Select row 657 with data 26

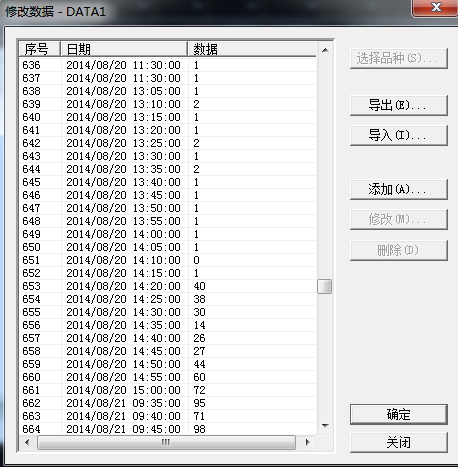[168, 338]
